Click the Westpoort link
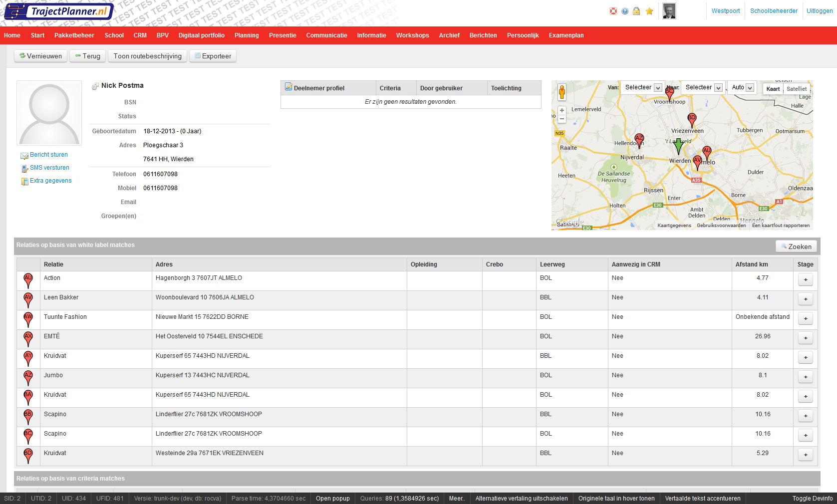Viewport: 837px width, 504px height. coord(726,11)
